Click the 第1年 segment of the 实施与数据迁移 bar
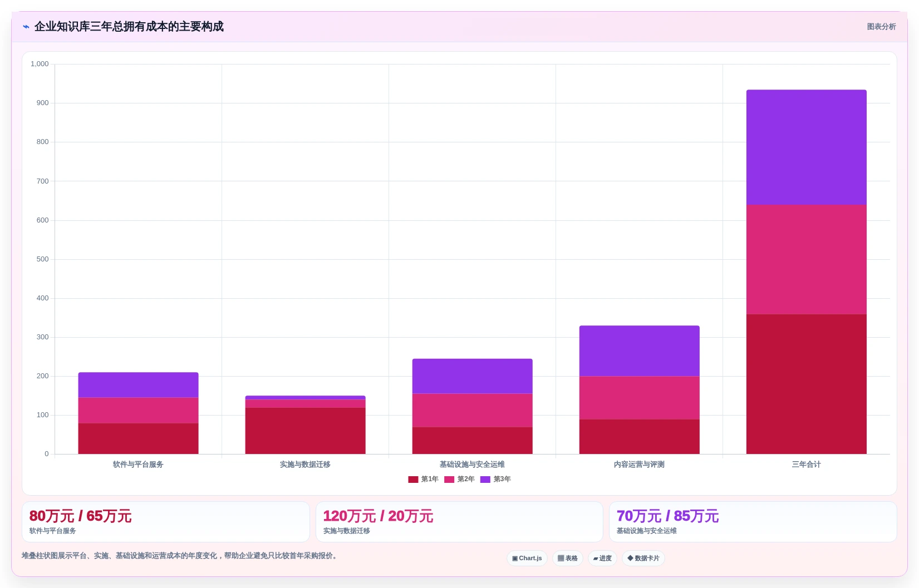 coord(305,431)
